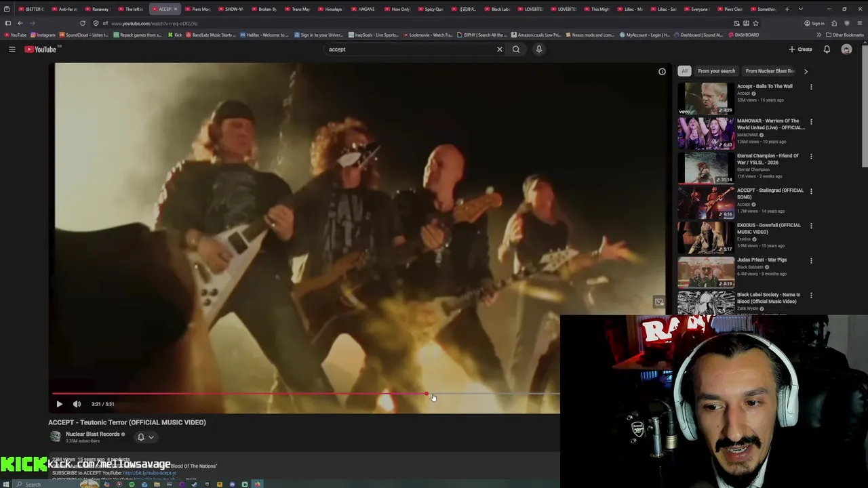This screenshot has width=868, height=488.
Task: Bookmark this page with the star icon
Action: 755,23
